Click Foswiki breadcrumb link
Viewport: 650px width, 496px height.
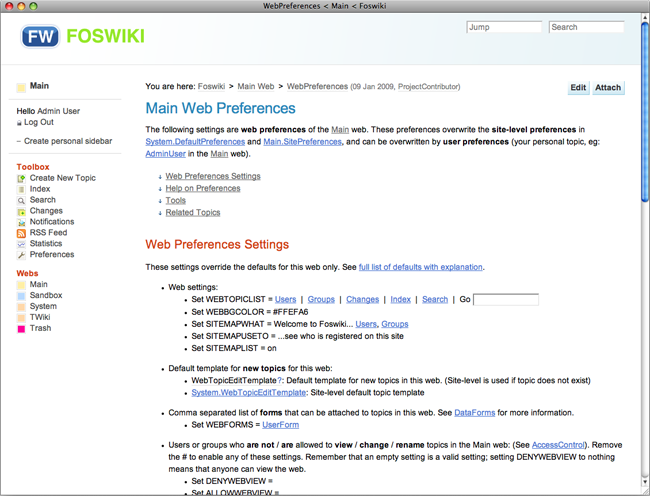(211, 86)
